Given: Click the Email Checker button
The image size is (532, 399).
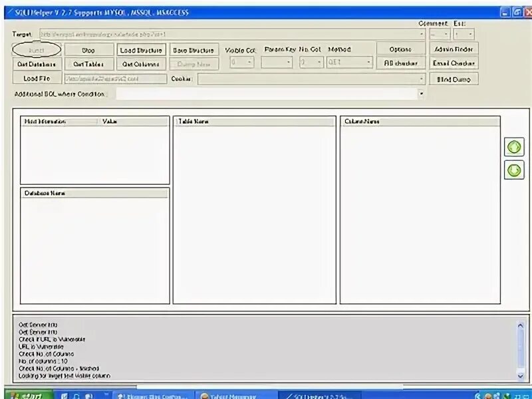Looking at the screenshot, I should (x=454, y=63).
